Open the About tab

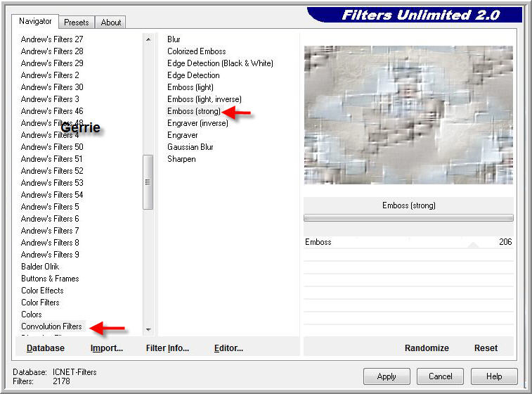pyautogui.click(x=111, y=22)
